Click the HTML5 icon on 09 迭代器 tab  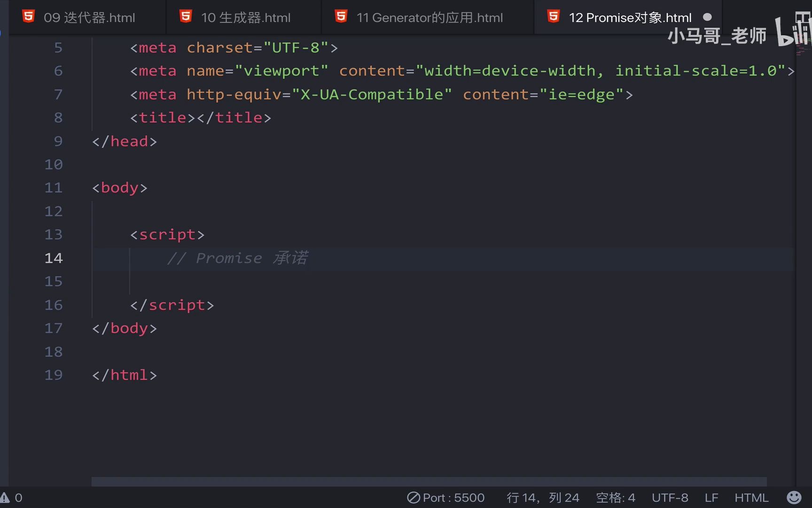coord(29,17)
